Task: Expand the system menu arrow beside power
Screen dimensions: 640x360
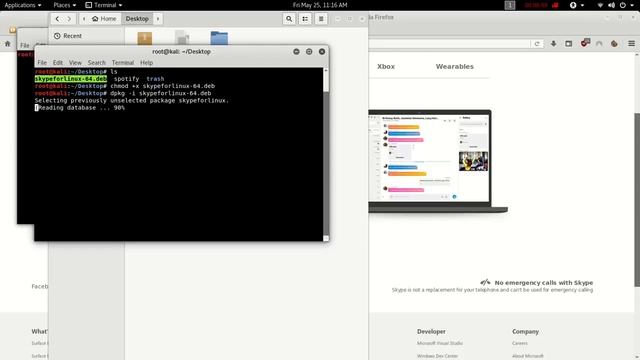Action: point(633,5)
